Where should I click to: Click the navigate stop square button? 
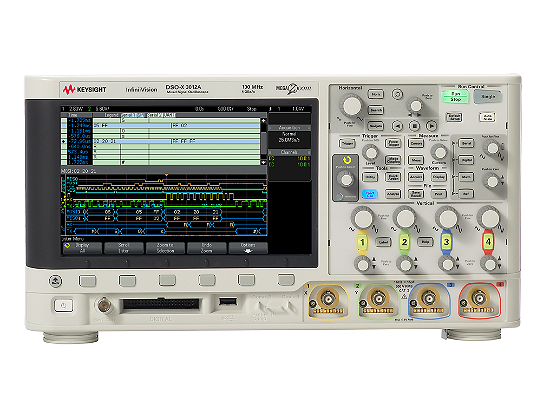pyautogui.click(x=415, y=126)
